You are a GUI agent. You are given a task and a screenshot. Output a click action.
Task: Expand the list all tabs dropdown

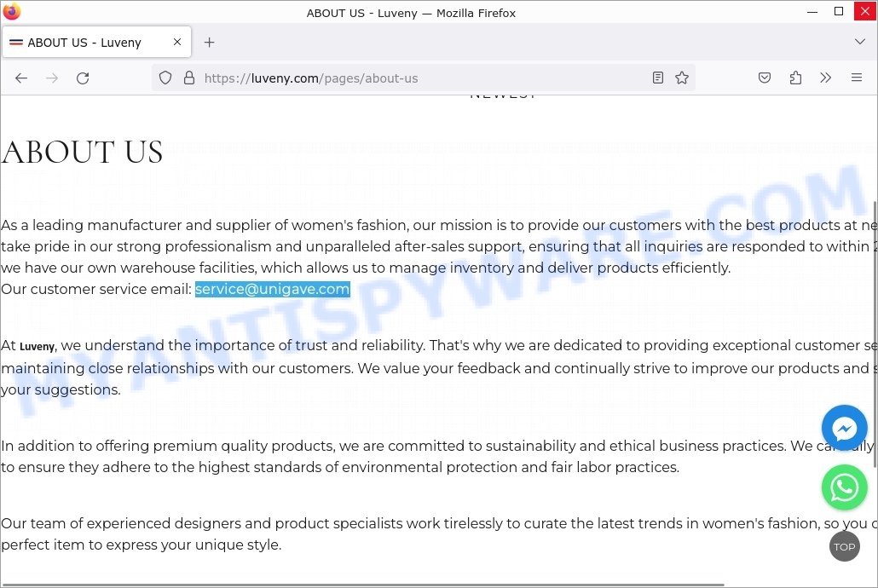860,42
